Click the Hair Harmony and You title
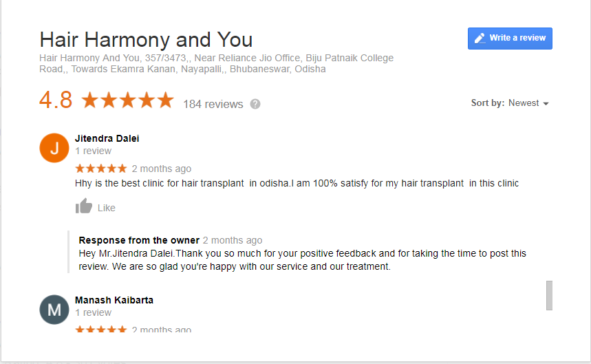 pos(146,39)
